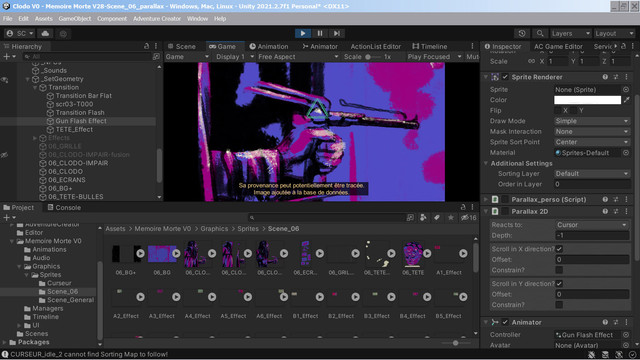Click the Project panel favorites star icon

(451, 218)
